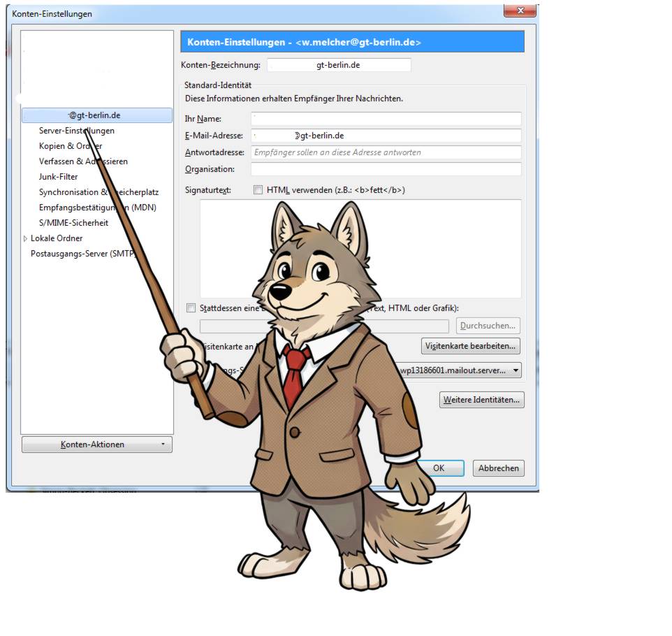
Task: Click the Visitenkarte bearbeiten button
Action: (470, 346)
